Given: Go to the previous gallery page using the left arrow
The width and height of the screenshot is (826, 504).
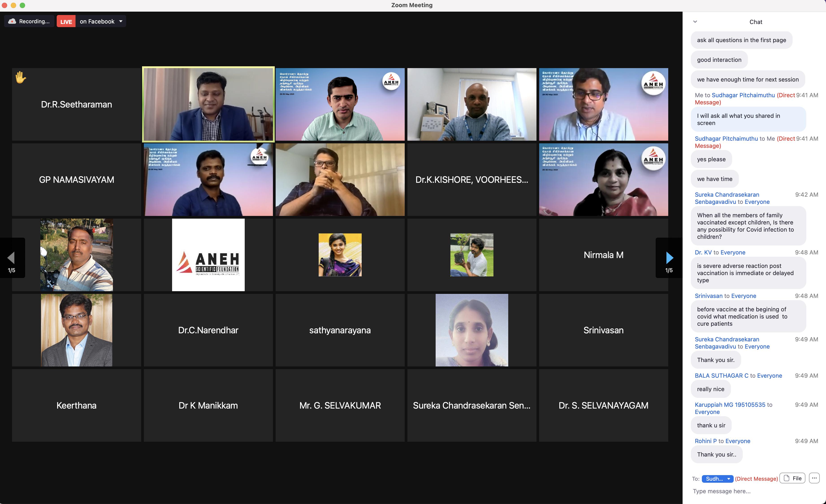Looking at the screenshot, I should coord(11,257).
